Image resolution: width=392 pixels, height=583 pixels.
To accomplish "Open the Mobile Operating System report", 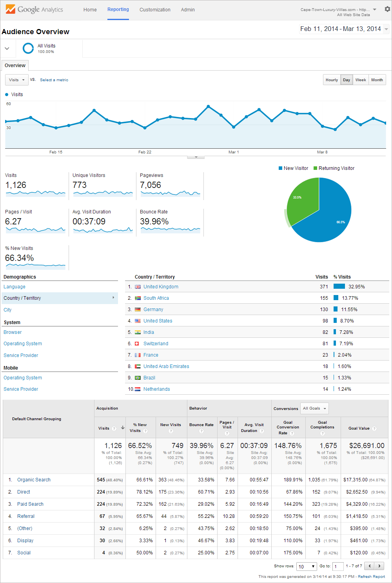I will 23,378.
